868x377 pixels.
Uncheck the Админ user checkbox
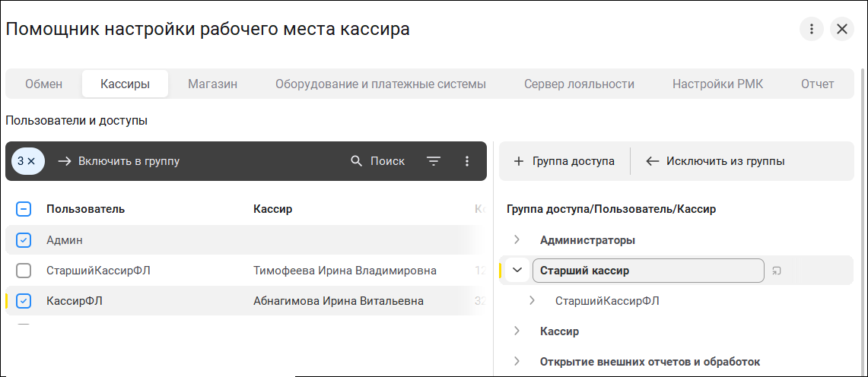tap(24, 240)
